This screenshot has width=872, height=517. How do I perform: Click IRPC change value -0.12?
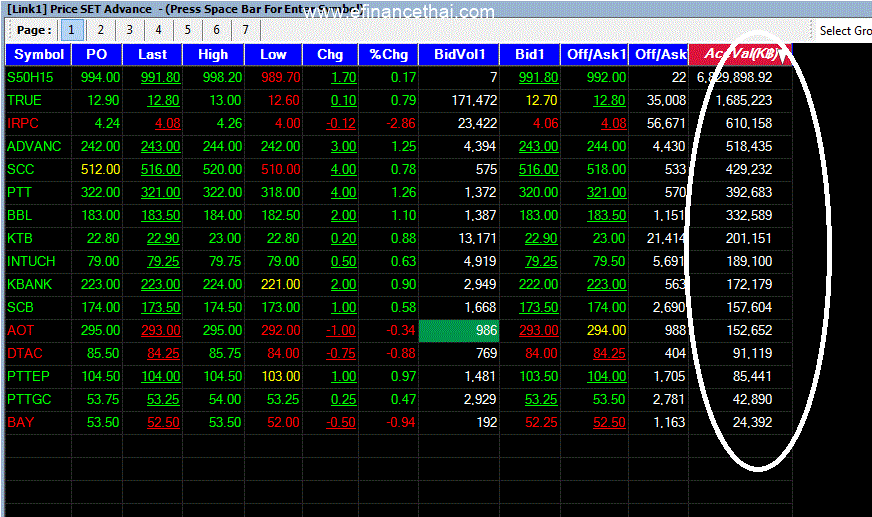pyautogui.click(x=341, y=123)
